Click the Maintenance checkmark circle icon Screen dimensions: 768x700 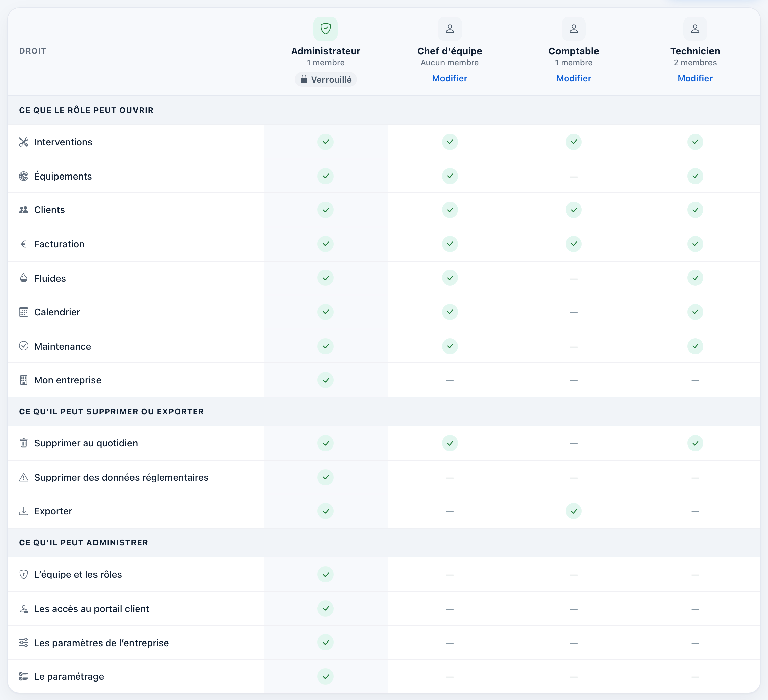24,346
